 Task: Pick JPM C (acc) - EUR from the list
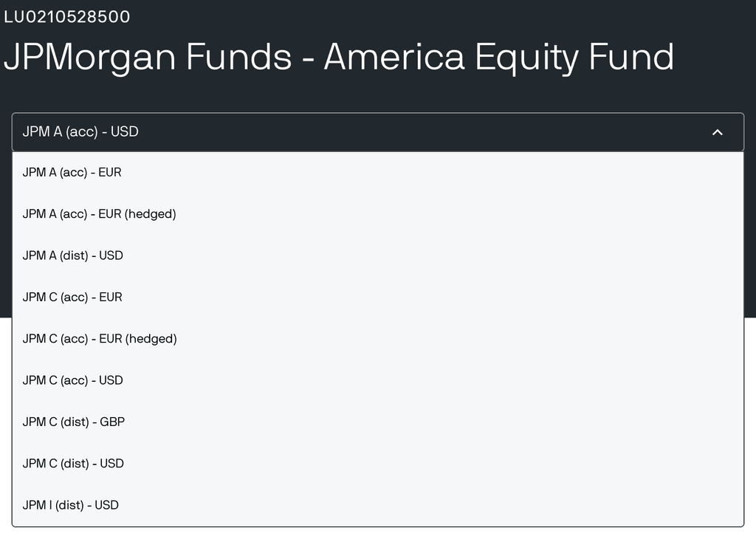pos(72,297)
